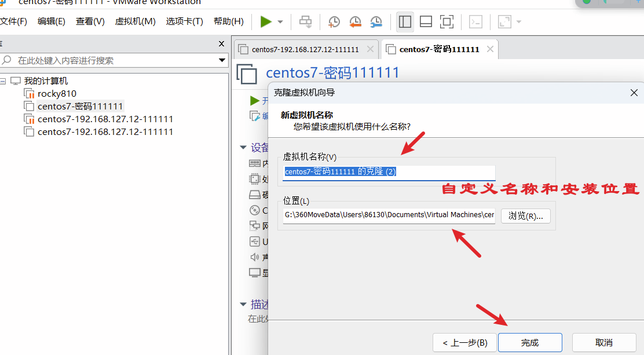Click the network adapter device icon
This screenshot has height=355, width=644.
tap(255, 226)
